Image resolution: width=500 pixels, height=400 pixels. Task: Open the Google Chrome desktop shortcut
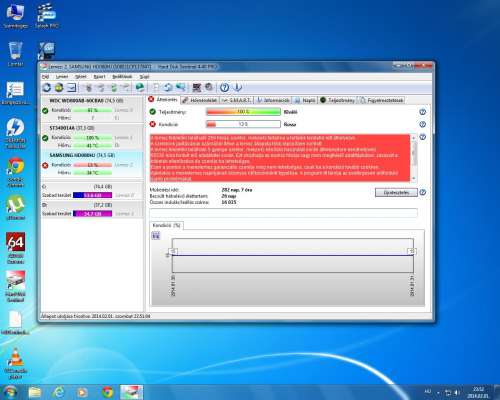[x=15, y=172]
